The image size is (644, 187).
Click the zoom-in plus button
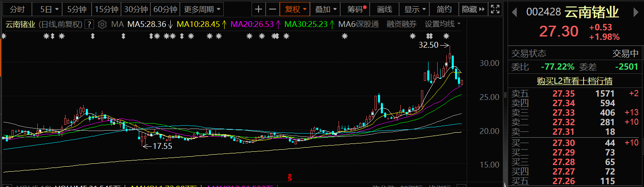click(259, 9)
